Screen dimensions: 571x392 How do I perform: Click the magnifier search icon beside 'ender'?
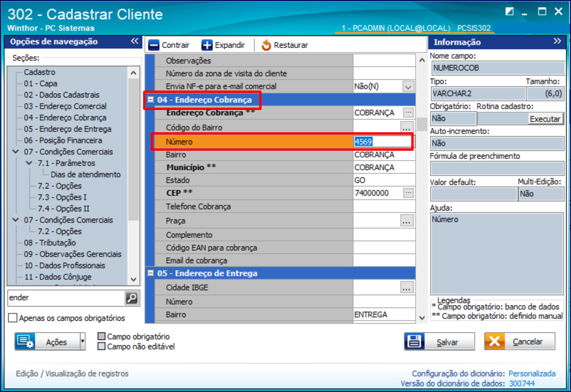132,298
